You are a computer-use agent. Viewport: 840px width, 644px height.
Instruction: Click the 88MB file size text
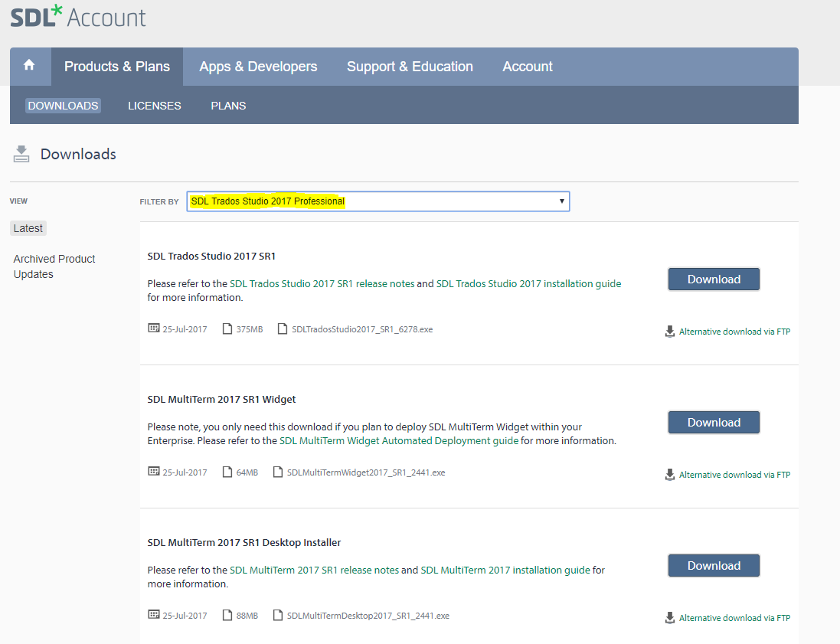pos(247,615)
